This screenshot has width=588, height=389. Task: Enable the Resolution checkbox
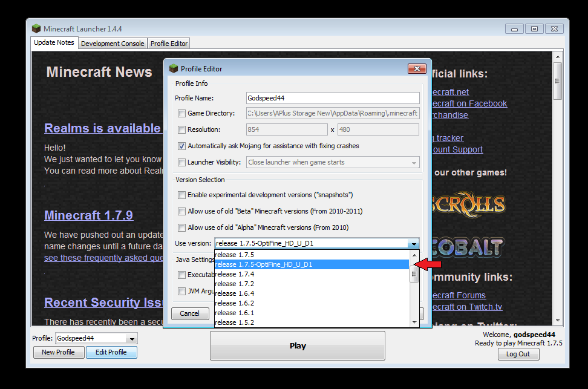[182, 130]
